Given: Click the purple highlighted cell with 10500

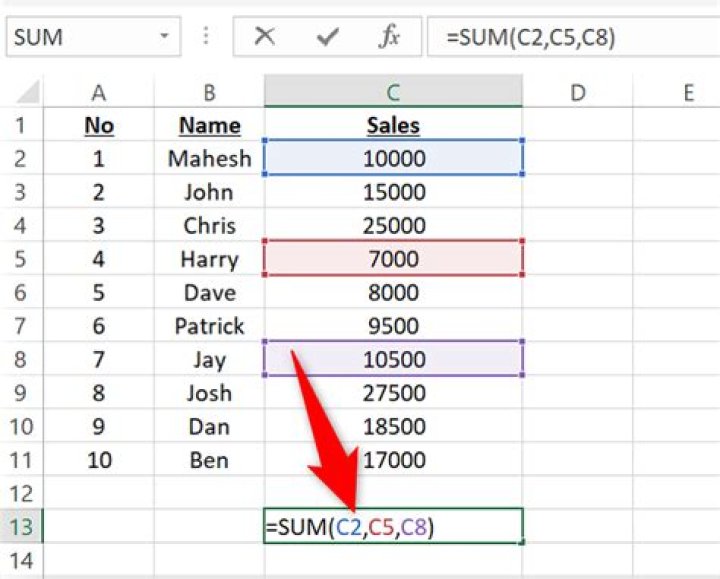Looking at the screenshot, I should [393, 359].
